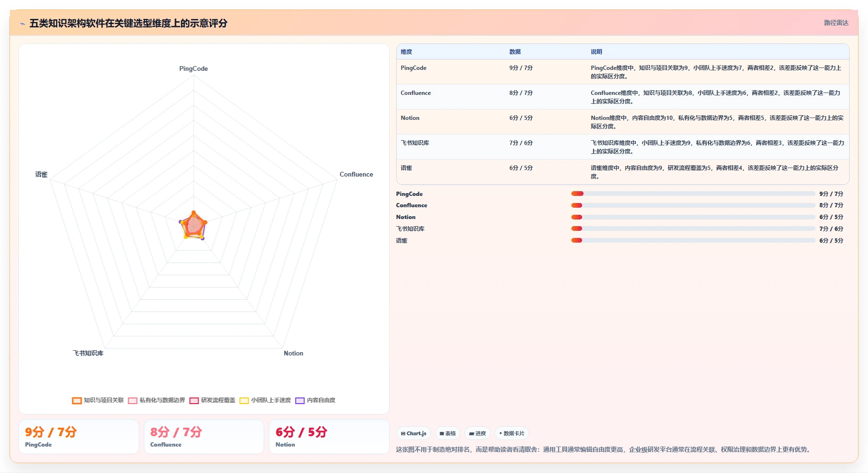
Task: Click 8分 / 7分 beside Confluence progress bar
Action: click(x=831, y=205)
